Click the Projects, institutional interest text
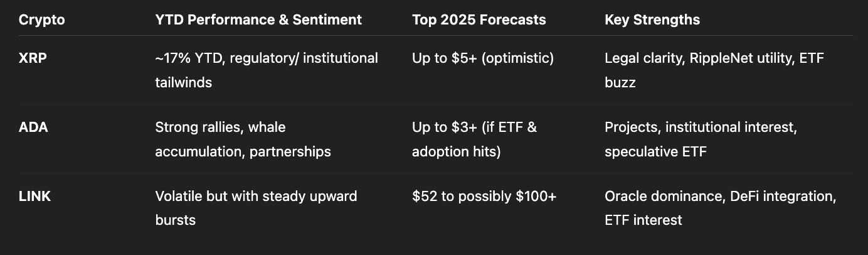Image resolution: width=868 pixels, height=255 pixels. click(x=701, y=127)
